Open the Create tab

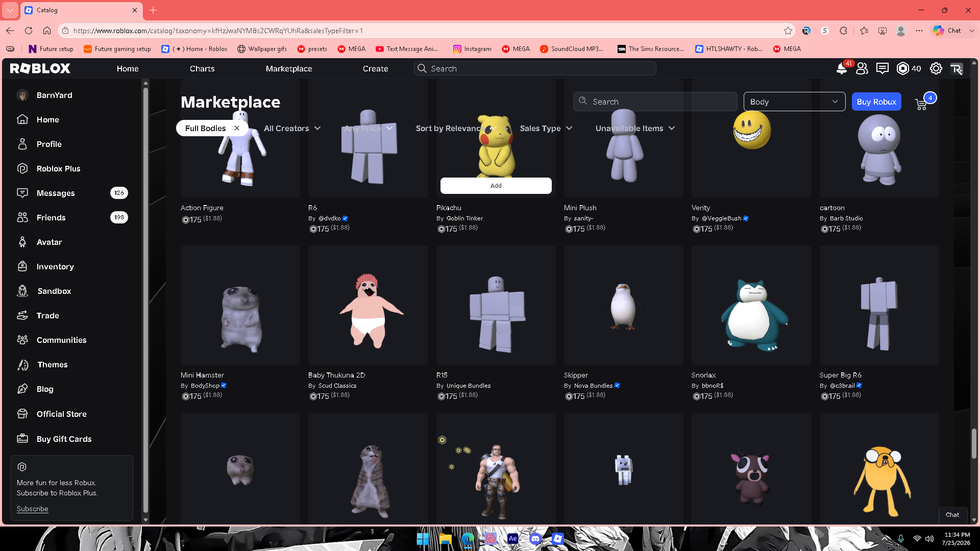click(376, 68)
